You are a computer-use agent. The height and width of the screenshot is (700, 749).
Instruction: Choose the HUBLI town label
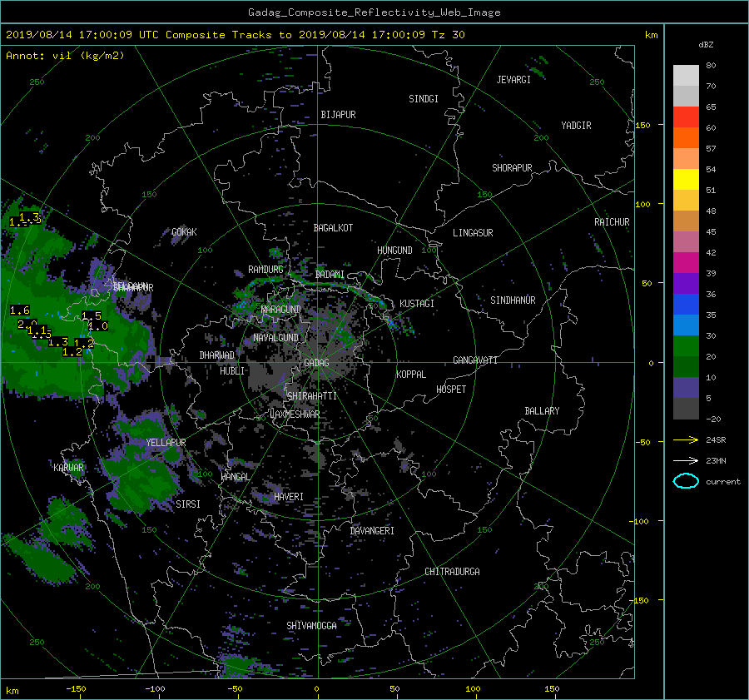(232, 371)
